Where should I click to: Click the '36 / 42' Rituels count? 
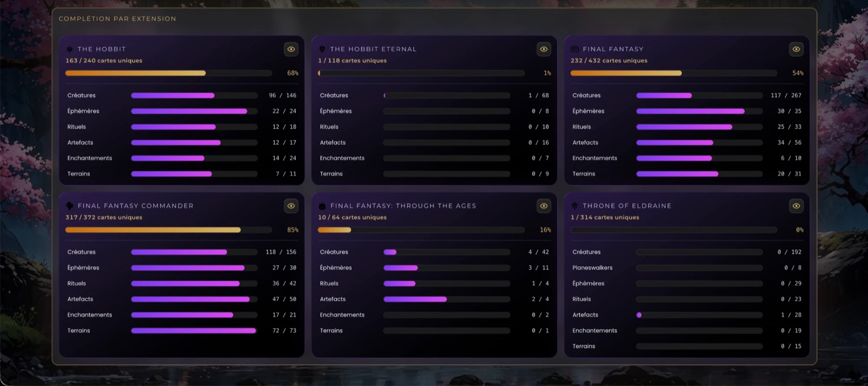[x=284, y=284]
